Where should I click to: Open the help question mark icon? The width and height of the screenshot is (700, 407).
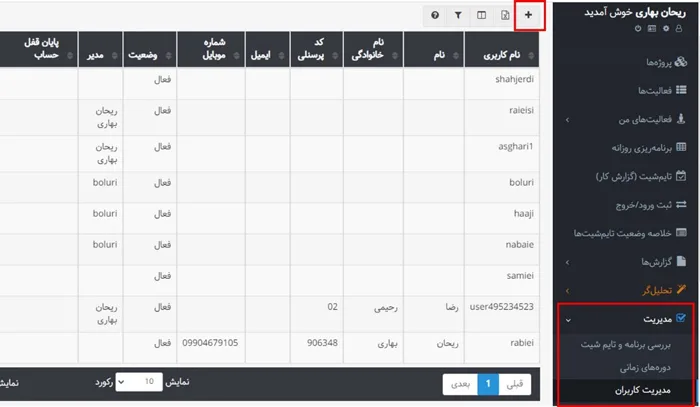tap(435, 15)
